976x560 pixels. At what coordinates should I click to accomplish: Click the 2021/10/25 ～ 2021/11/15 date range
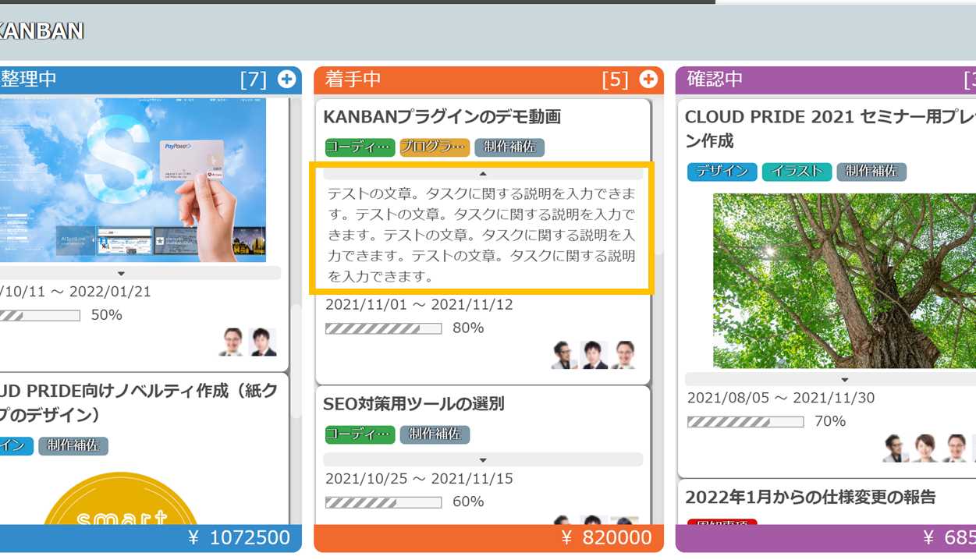[419, 478]
